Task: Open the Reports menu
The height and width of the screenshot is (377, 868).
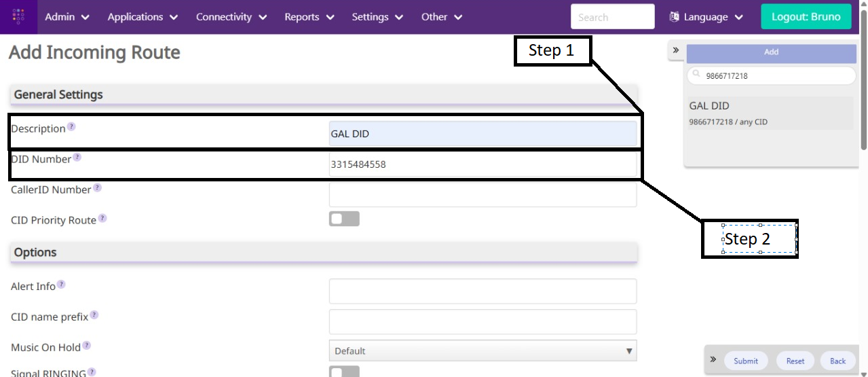Action: coord(309,17)
